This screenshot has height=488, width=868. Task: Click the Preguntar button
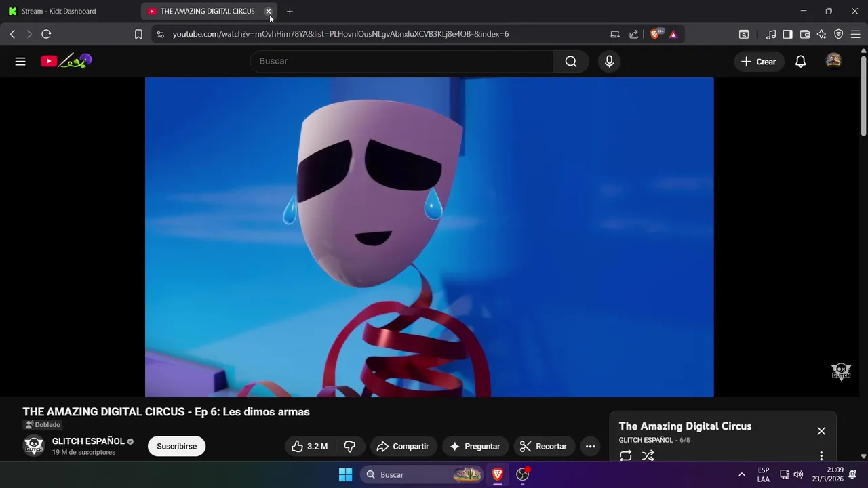475,446
